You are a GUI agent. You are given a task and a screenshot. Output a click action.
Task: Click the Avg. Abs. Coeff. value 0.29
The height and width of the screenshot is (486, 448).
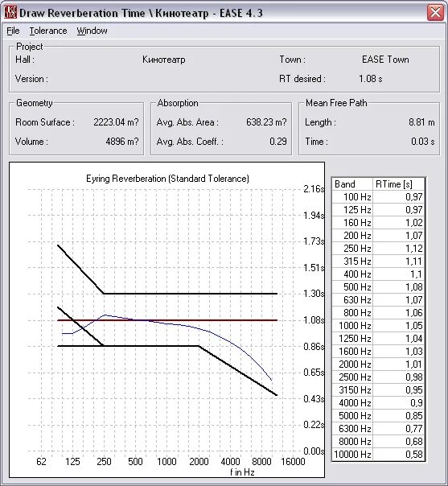(x=278, y=142)
